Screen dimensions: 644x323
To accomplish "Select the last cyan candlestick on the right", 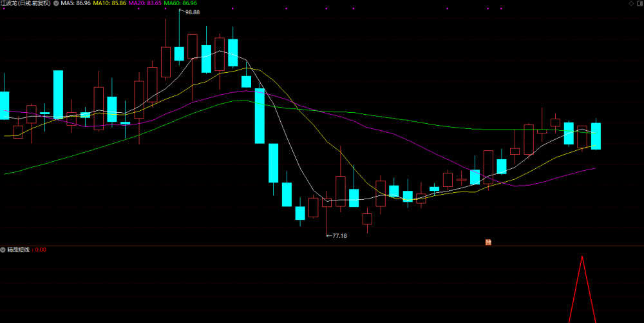I will coord(596,136).
